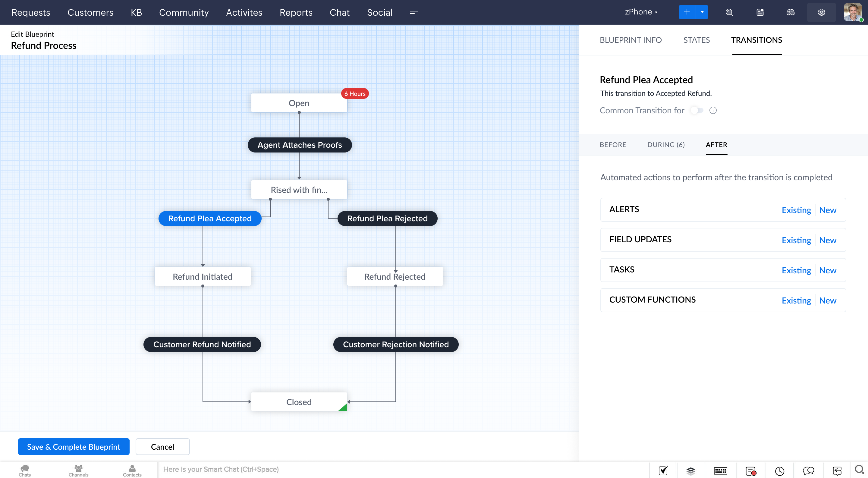This screenshot has width=868, height=478.
Task: Open the search icon in top bar
Action: 729,12
